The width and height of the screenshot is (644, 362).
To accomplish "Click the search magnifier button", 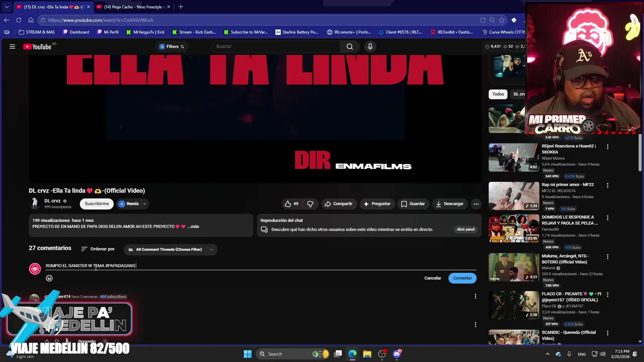I will (x=350, y=46).
